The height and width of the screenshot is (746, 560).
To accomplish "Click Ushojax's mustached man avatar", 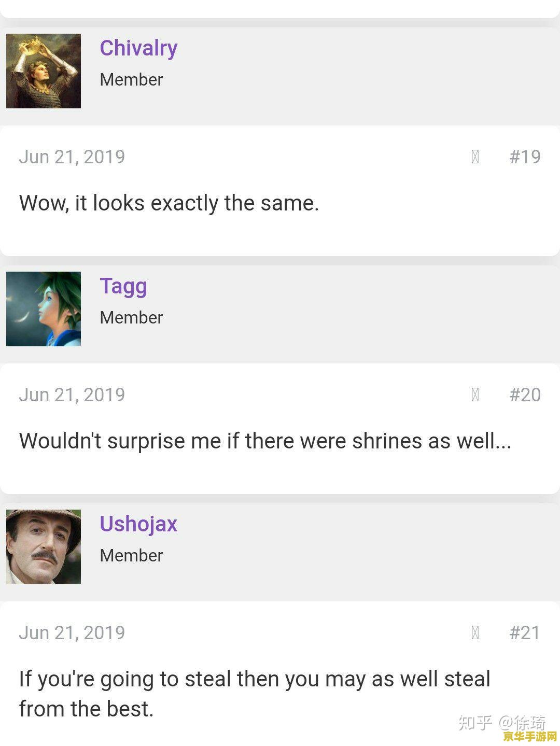I will tap(44, 547).
